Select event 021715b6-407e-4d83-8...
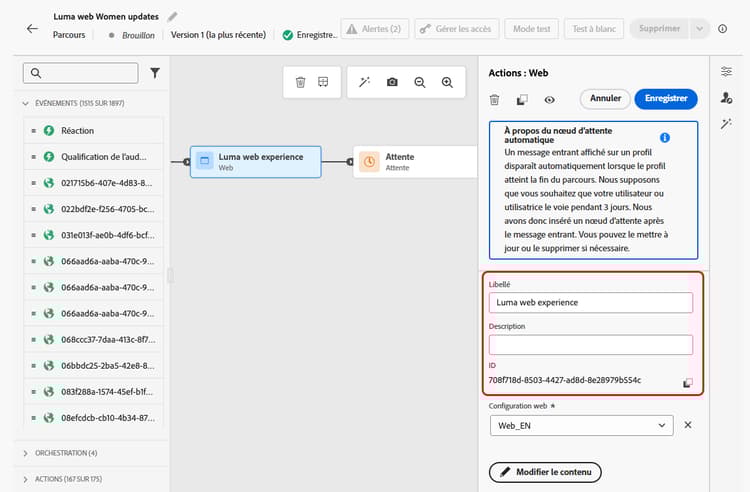Viewport: 750px width, 492px height. click(x=94, y=183)
